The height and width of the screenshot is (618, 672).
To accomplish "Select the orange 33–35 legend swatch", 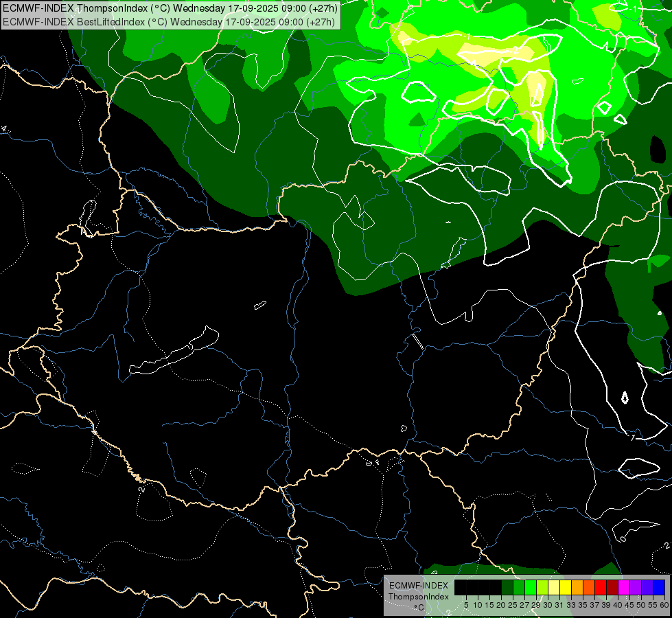I will [x=577, y=587].
